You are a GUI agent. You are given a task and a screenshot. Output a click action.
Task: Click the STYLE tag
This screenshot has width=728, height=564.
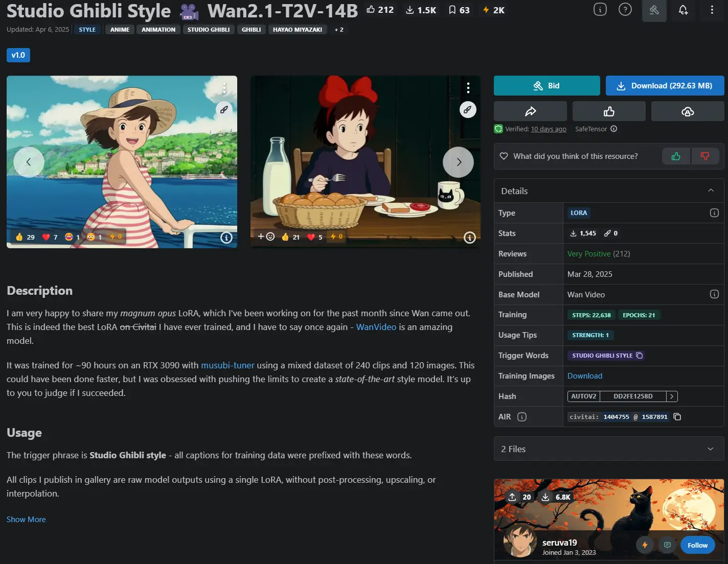[x=87, y=30]
